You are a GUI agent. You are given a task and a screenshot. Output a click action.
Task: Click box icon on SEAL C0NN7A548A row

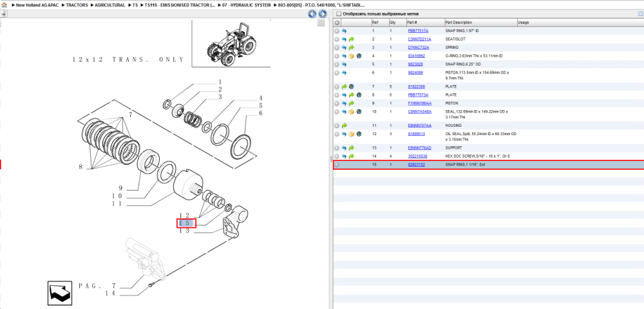(351, 111)
